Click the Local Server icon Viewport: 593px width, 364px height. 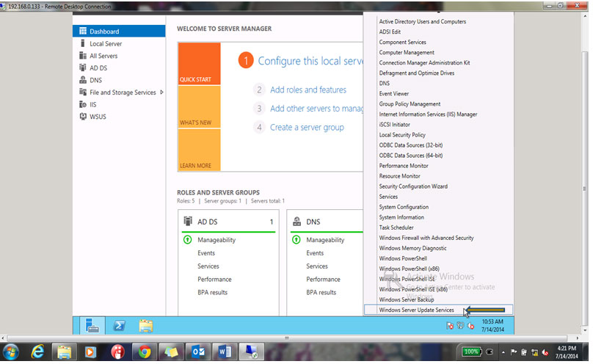(83, 43)
